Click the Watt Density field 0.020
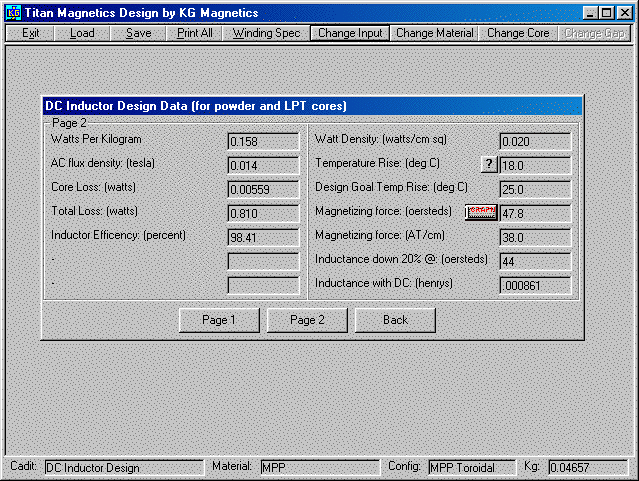The width and height of the screenshot is (639, 481). (535, 141)
